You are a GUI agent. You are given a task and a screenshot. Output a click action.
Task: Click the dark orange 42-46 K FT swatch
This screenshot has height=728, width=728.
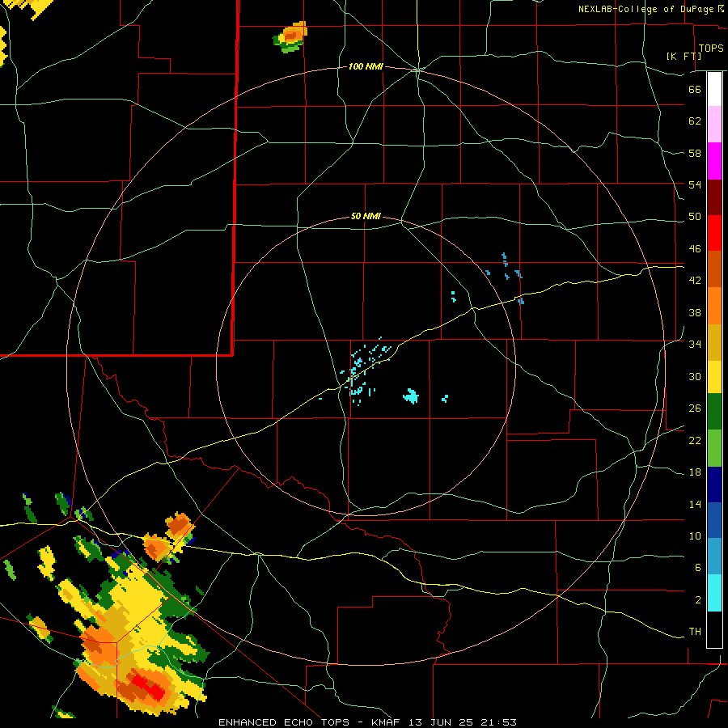714,269
